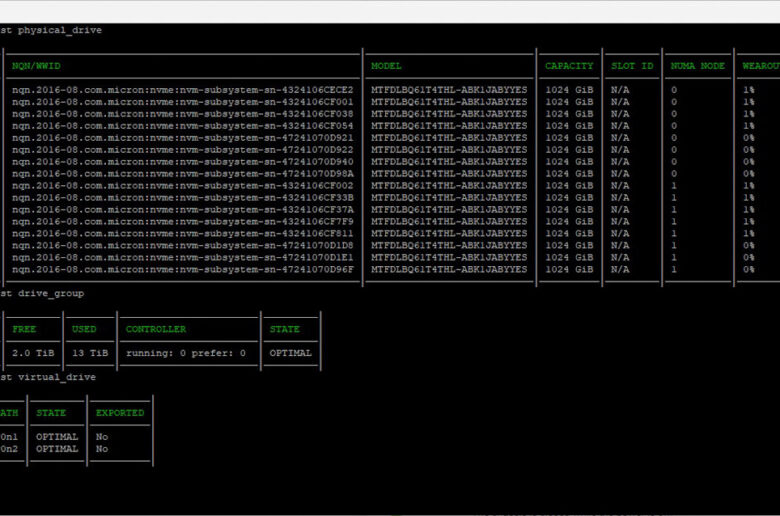Image resolution: width=780 pixels, height=516 pixels.
Task: Click the OPTIMAL state of virtual drive 0n1
Action: [57, 437]
